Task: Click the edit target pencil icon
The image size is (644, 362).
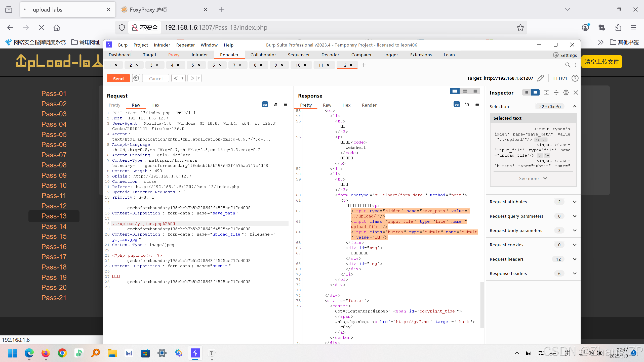Action: tap(540, 78)
